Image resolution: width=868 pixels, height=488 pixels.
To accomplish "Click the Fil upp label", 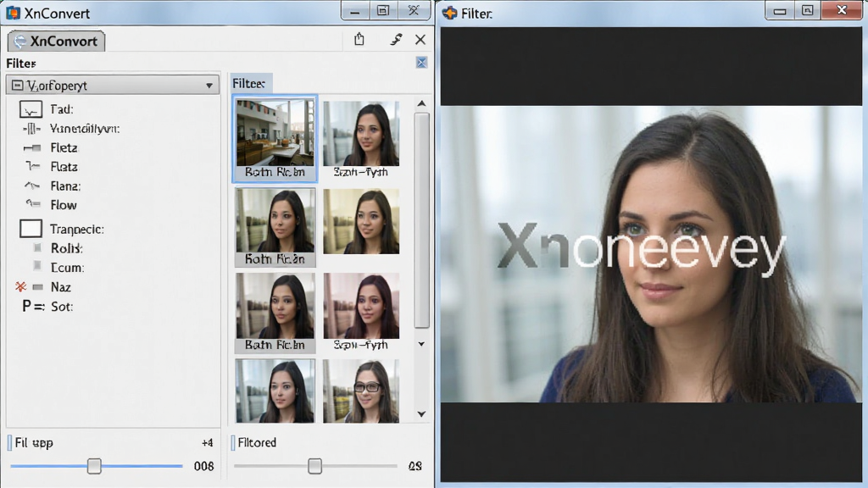I will (34, 442).
